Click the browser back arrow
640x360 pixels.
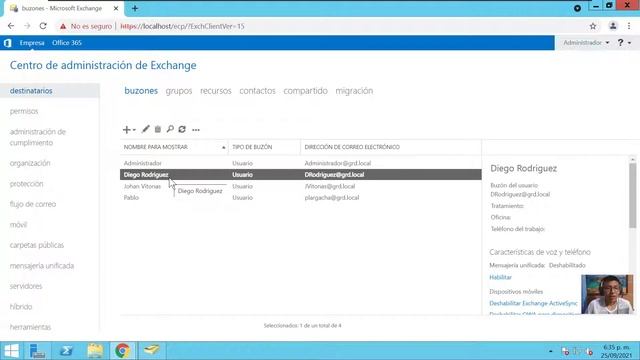(x=11, y=26)
